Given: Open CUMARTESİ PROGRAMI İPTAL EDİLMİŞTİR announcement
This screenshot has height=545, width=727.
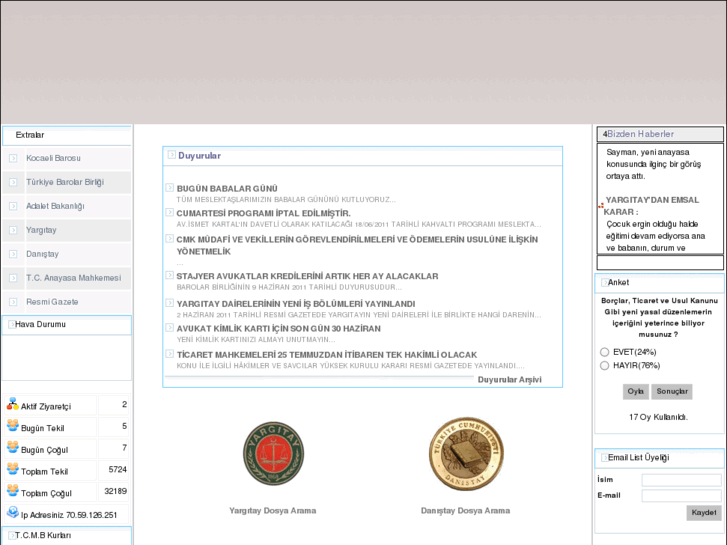Looking at the screenshot, I should [x=263, y=213].
